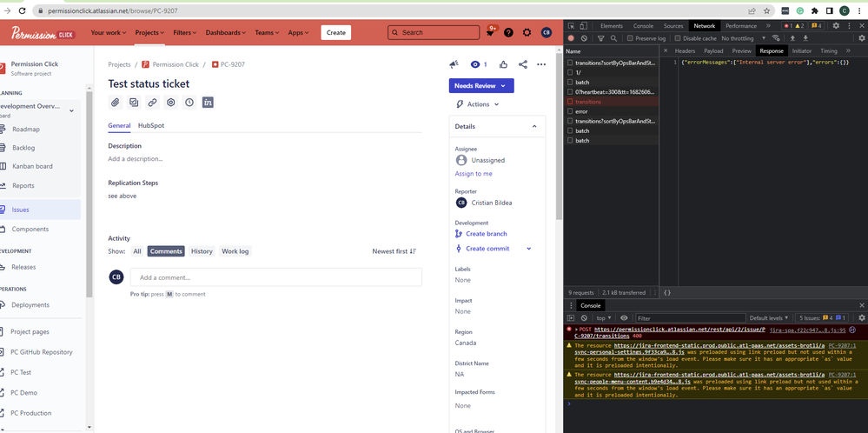Screen dimensions: 868x433
Task: Click Add a comment box
Action: (x=276, y=277)
